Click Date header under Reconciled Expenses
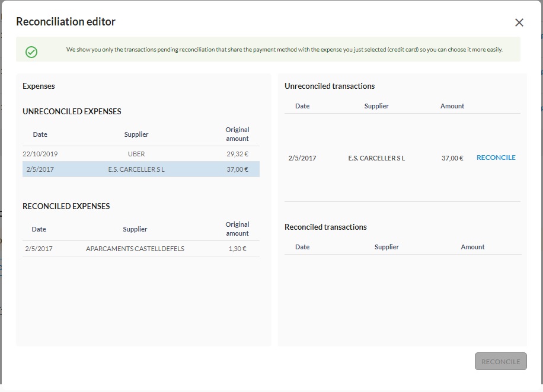This screenshot has width=543, height=392. pyautogui.click(x=39, y=229)
